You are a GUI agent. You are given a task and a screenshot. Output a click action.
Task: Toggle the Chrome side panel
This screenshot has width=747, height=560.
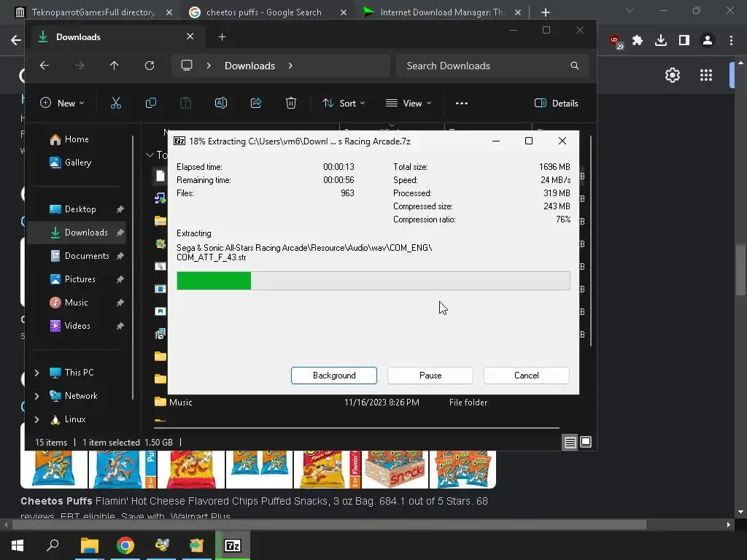[684, 41]
